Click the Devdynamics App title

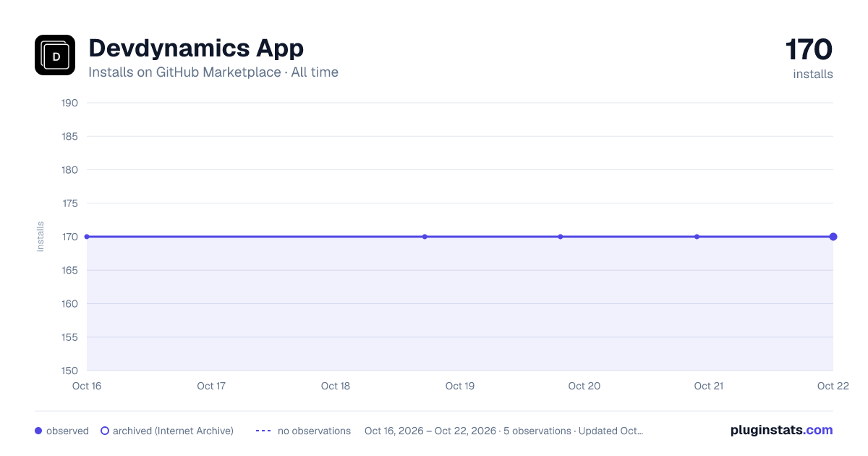196,48
